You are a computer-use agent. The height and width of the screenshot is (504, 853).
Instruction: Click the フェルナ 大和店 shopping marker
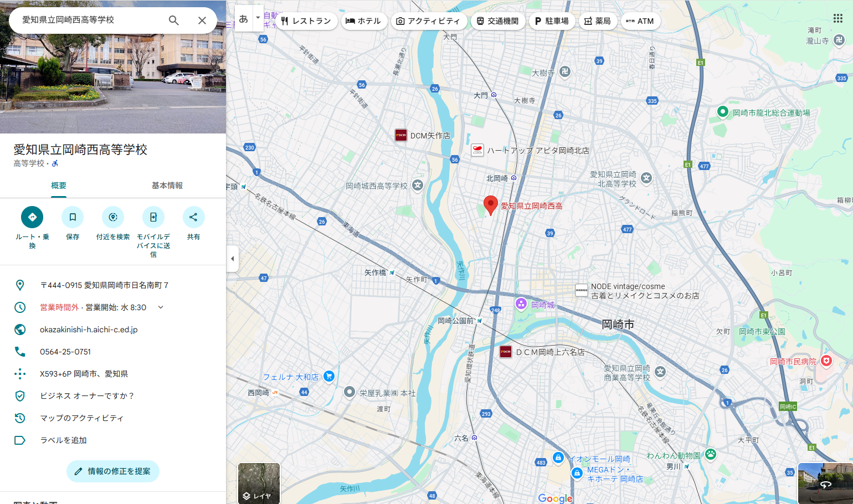(328, 376)
